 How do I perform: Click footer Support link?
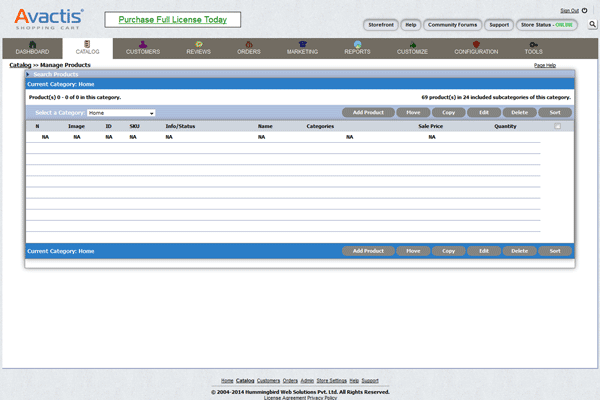point(370,381)
